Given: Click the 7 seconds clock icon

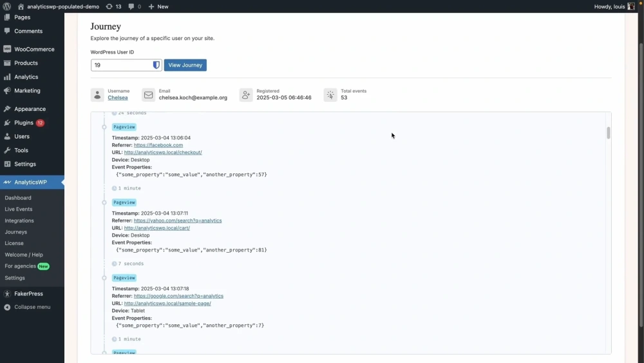Looking at the screenshot, I should 114,264.
